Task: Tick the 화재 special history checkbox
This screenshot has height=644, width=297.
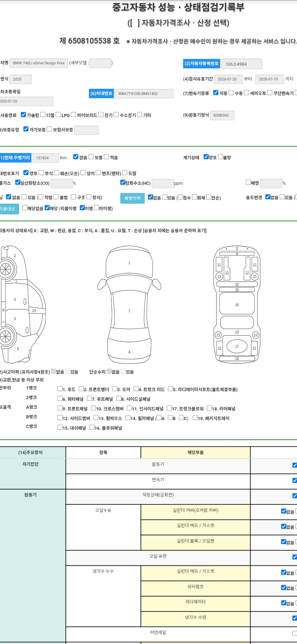Action: (x=195, y=197)
